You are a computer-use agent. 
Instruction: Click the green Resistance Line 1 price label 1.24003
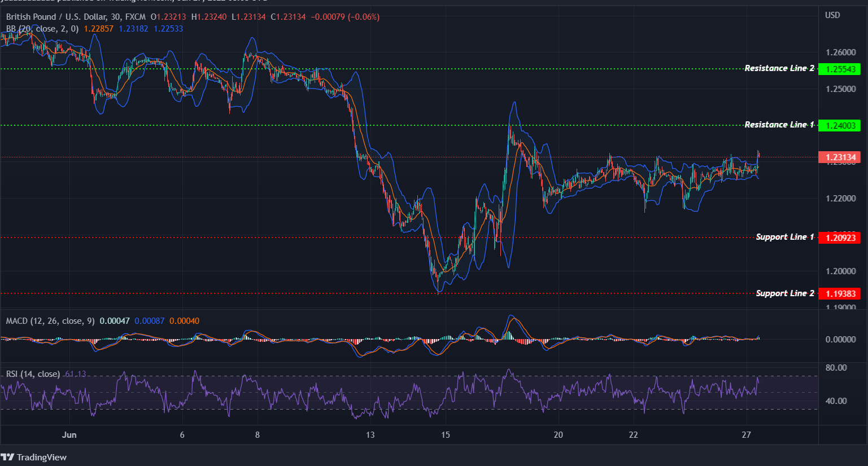(x=840, y=125)
